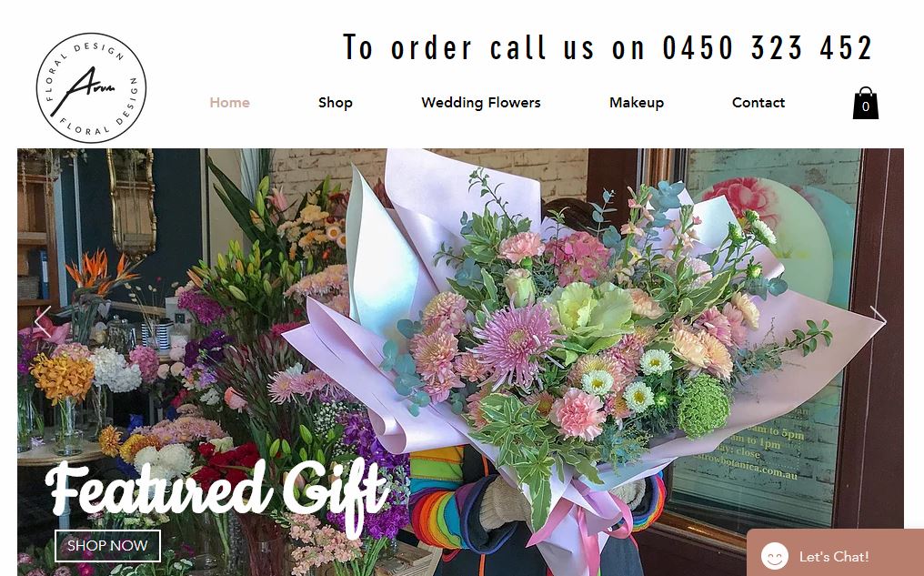Open the Makeup menu item
924x576 pixels.
pos(637,103)
